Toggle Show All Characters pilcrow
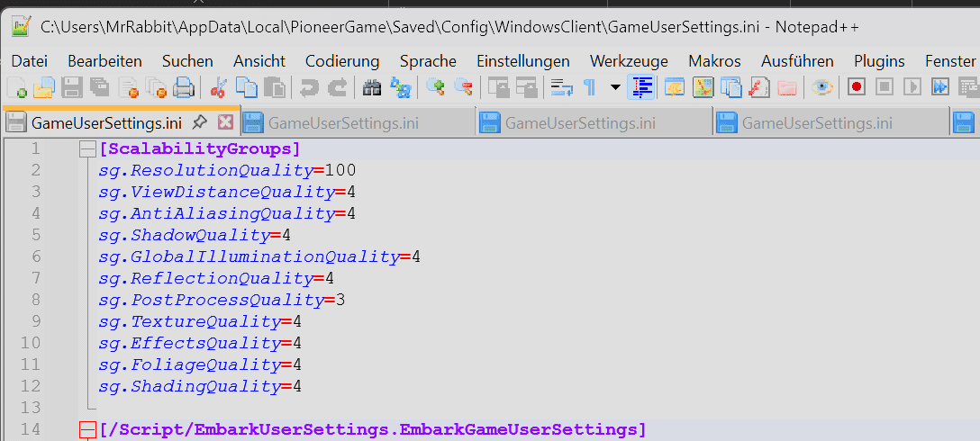This screenshot has width=980, height=441. [x=589, y=87]
